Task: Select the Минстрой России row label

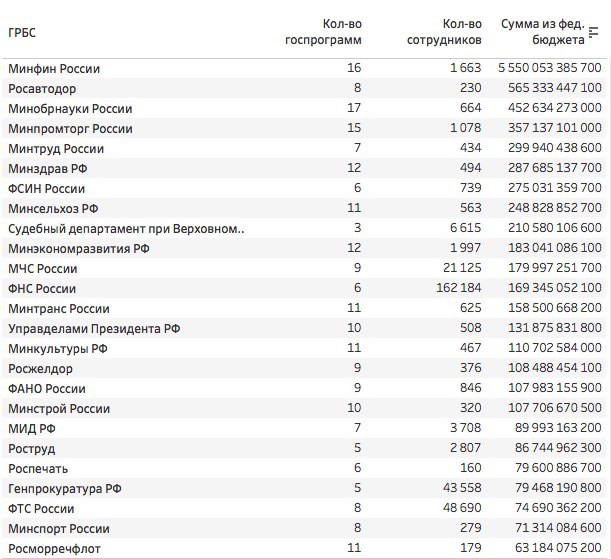Action: pos(59,409)
